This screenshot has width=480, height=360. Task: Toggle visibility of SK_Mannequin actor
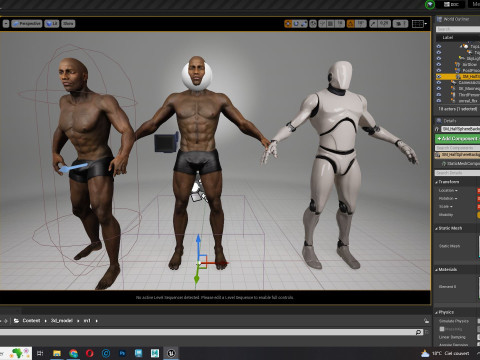point(439,88)
